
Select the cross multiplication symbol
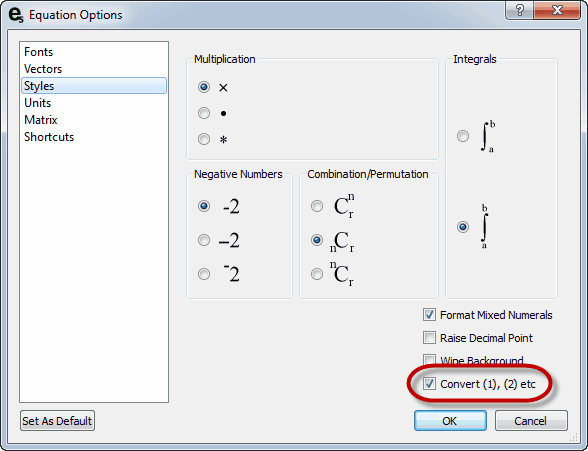click(x=204, y=87)
